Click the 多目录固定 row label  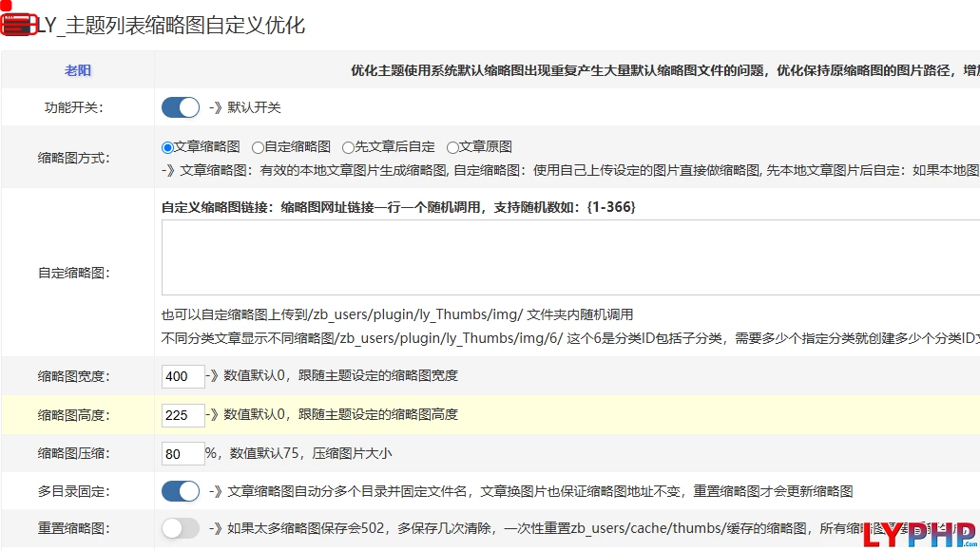pos(73,492)
